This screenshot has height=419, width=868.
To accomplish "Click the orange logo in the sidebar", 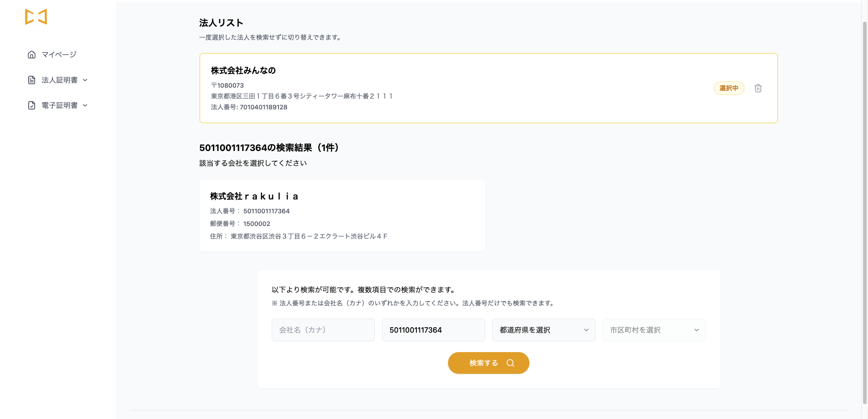I will pos(36,17).
